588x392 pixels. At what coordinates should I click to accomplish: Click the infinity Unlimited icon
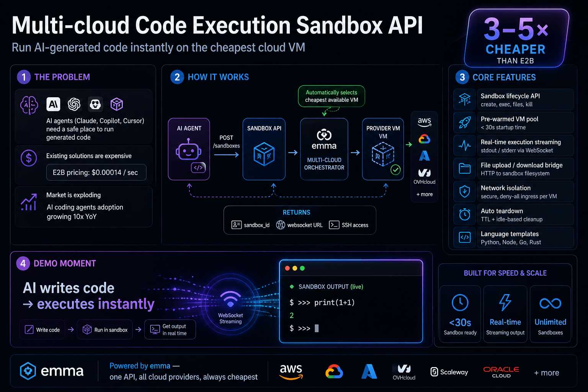550,304
